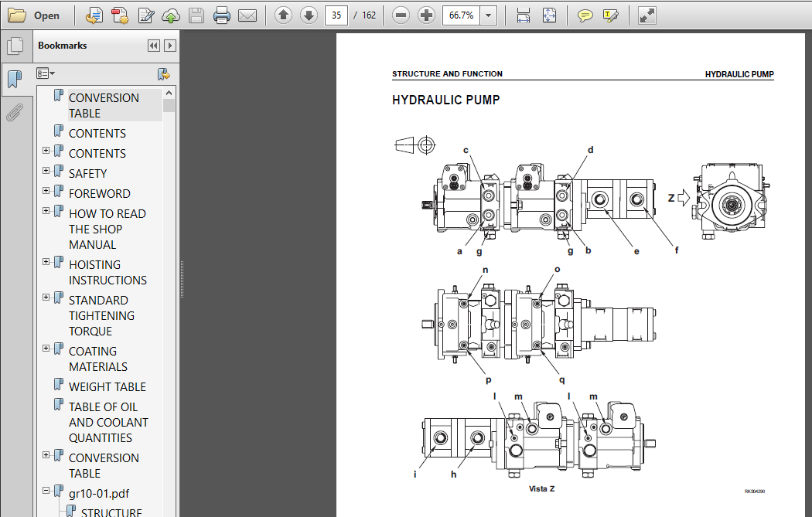
Task: Zoom in with the plus button
Action: [x=426, y=15]
